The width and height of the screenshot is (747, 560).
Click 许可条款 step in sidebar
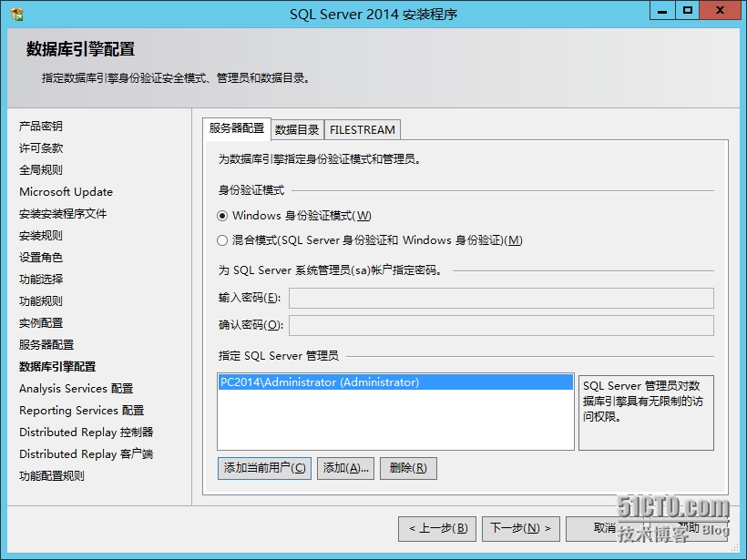(x=41, y=148)
